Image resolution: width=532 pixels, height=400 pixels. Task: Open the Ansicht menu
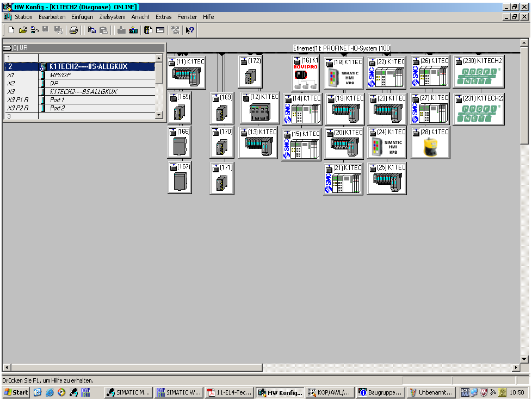(x=140, y=17)
